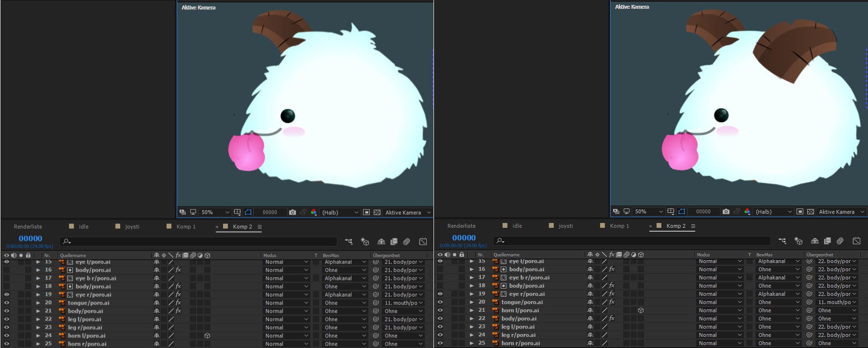Screen dimensions: 868x348
Task: Open grid and guide options in right viewer
Action: 671,212
